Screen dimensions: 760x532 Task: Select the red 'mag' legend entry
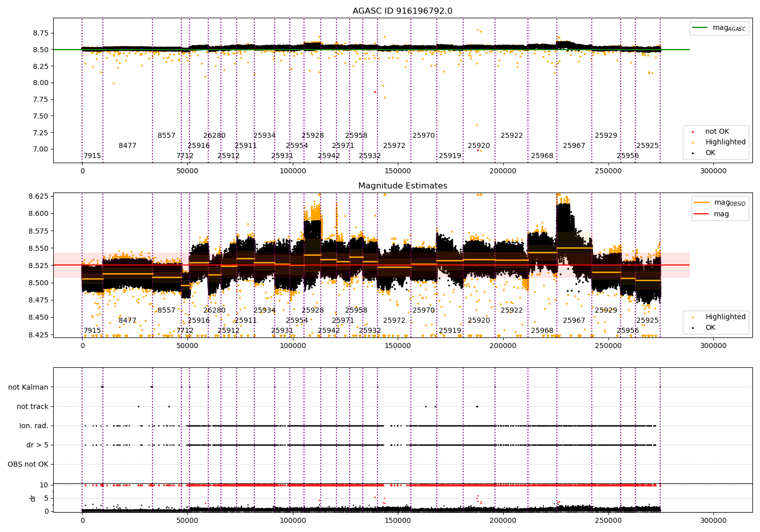712,214
